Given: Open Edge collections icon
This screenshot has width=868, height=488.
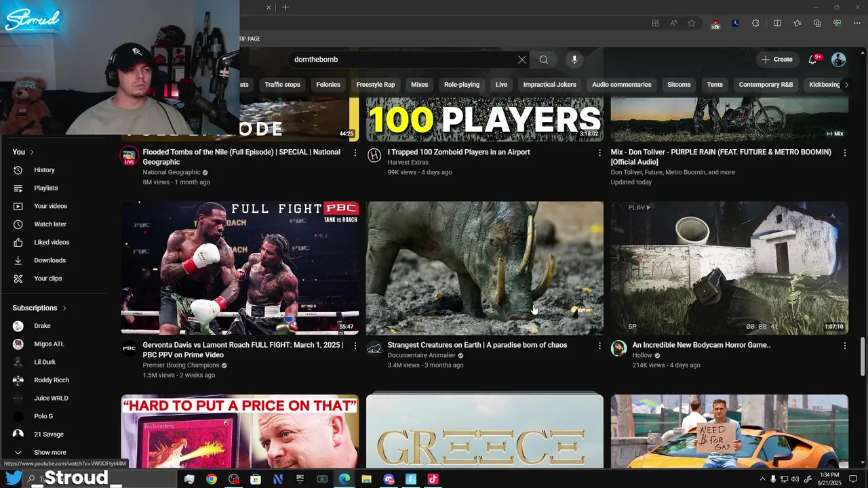Looking at the screenshot, I should [x=817, y=23].
